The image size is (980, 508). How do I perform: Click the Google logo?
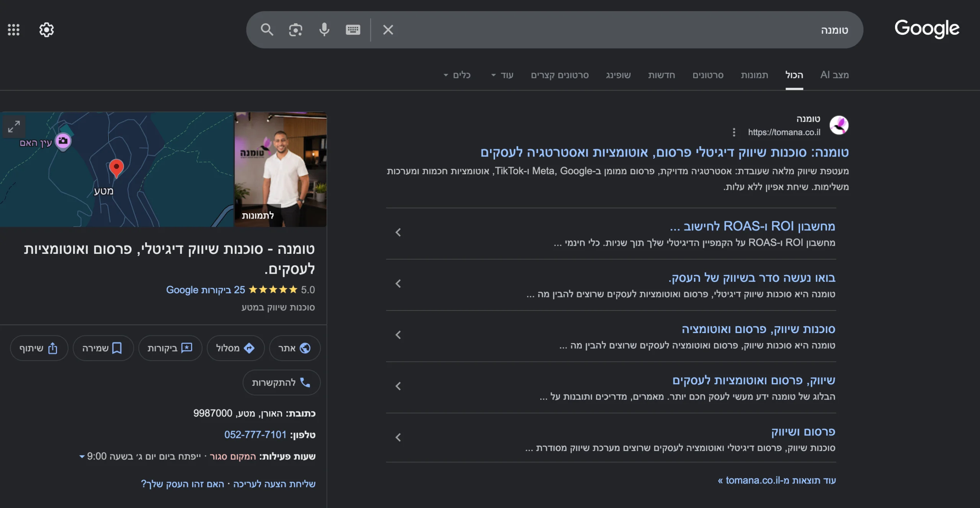click(927, 29)
